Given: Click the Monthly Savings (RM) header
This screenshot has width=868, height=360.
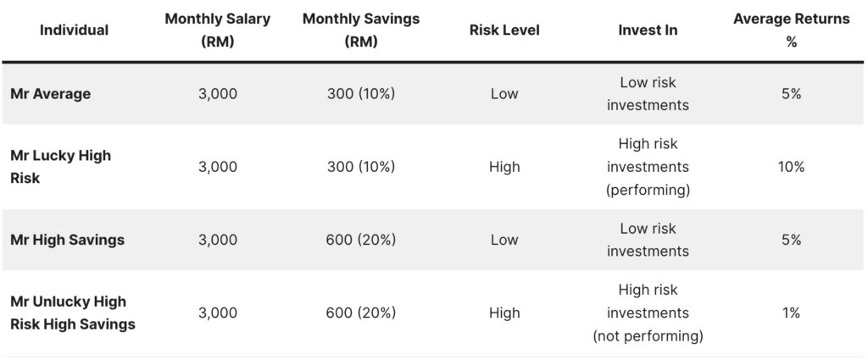Looking at the screenshot, I should pyautogui.click(x=361, y=30).
